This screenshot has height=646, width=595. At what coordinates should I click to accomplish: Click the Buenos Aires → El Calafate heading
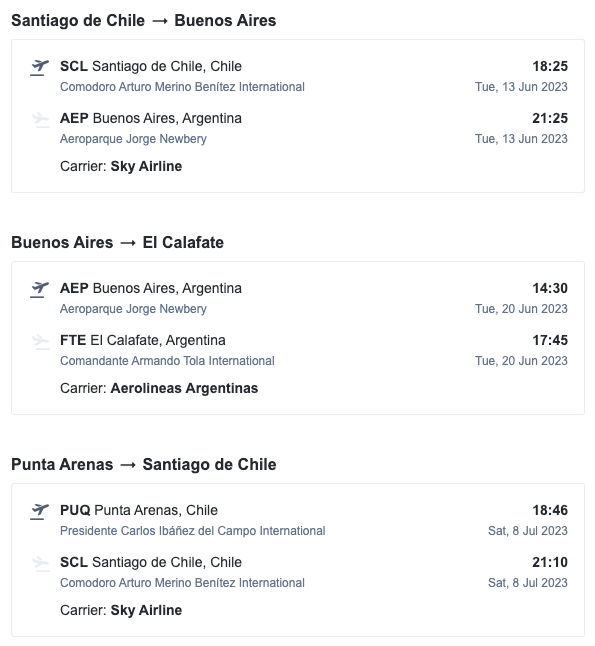[x=117, y=243]
